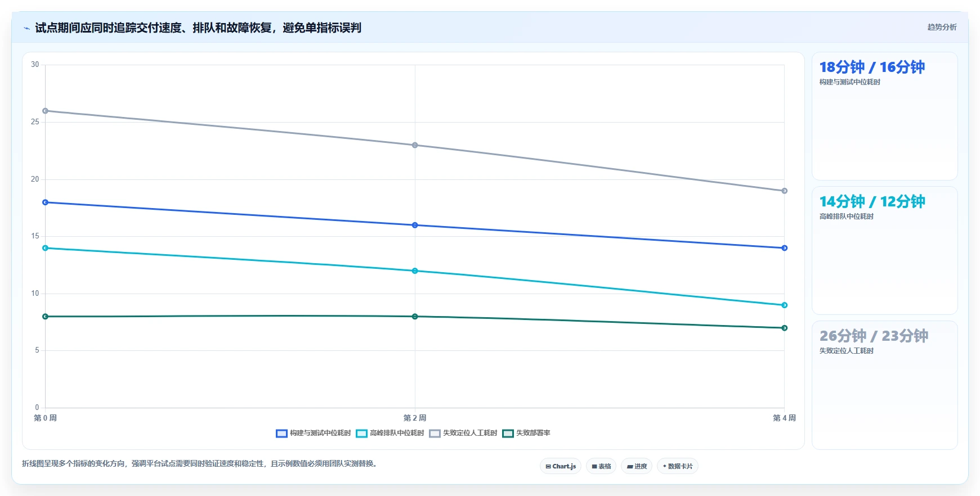Click the blue arrow icon before the title
Screen dimensions: 980x496
click(26, 28)
